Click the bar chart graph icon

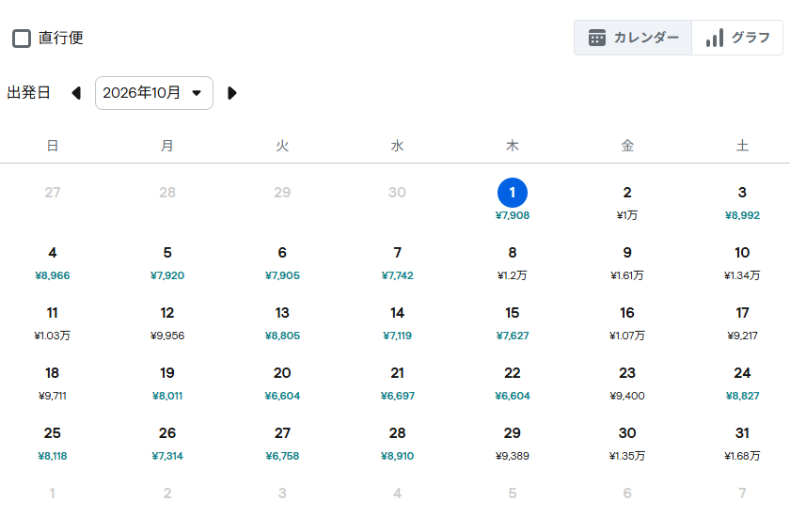tap(715, 38)
